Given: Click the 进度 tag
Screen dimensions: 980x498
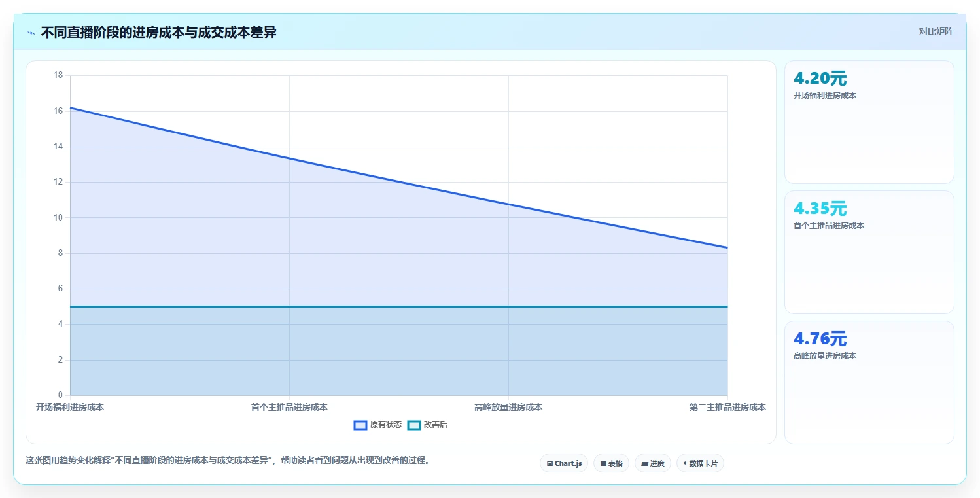Looking at the screenshot, I should pos(653,463).
